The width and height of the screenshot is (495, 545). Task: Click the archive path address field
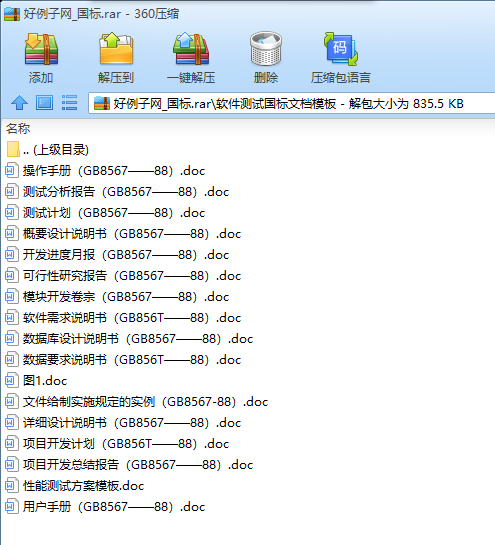point(292,103)
